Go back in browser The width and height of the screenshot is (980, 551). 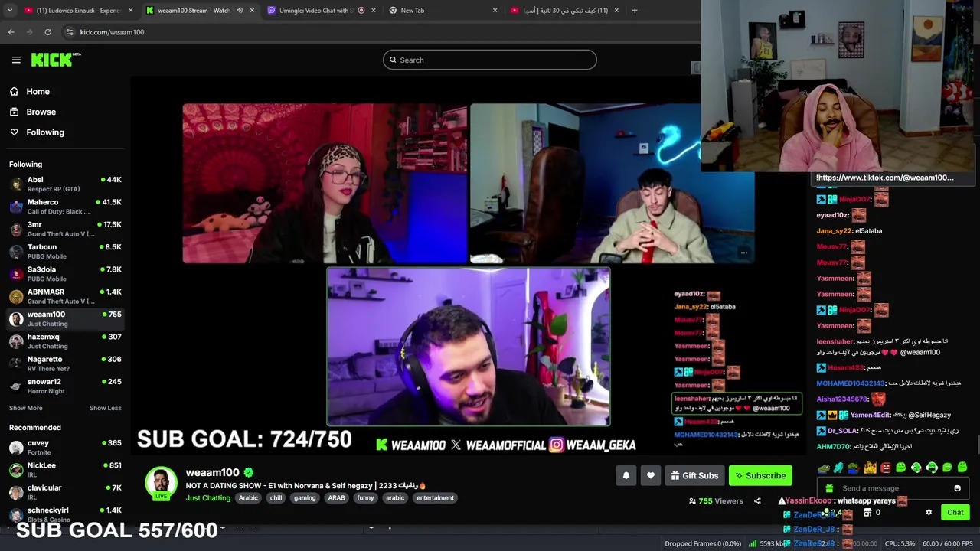(11, 32)
